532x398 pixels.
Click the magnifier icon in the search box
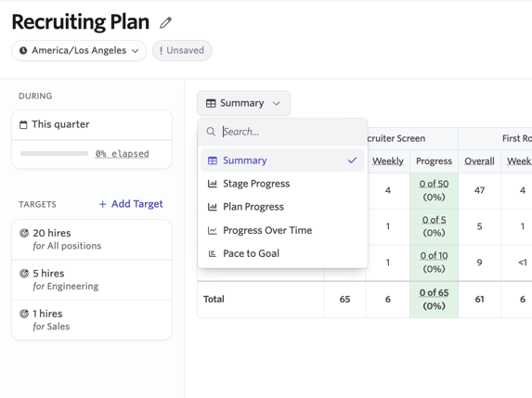211,132
